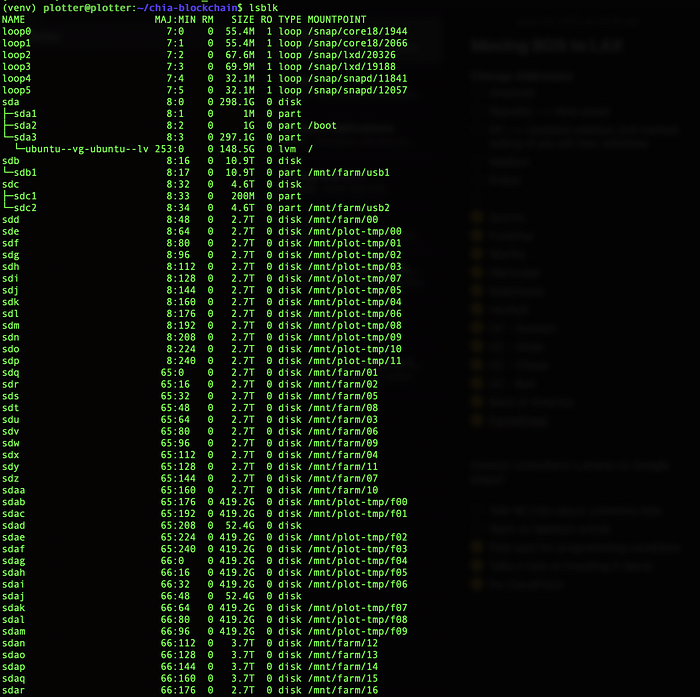The height and width of the screenshot is (697, 700).
Task: Select the sdq device name
Action: click(11, 372)
